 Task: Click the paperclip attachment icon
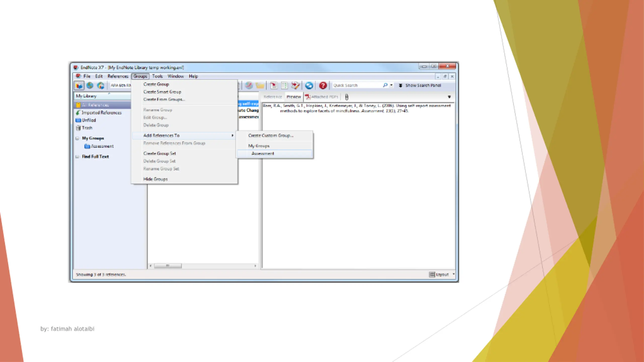(346, 97)
